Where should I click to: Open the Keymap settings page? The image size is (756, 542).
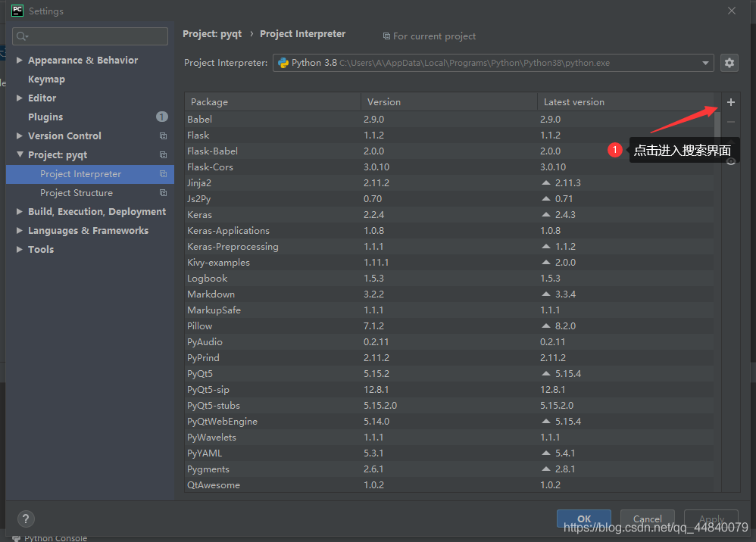point(46,79)
